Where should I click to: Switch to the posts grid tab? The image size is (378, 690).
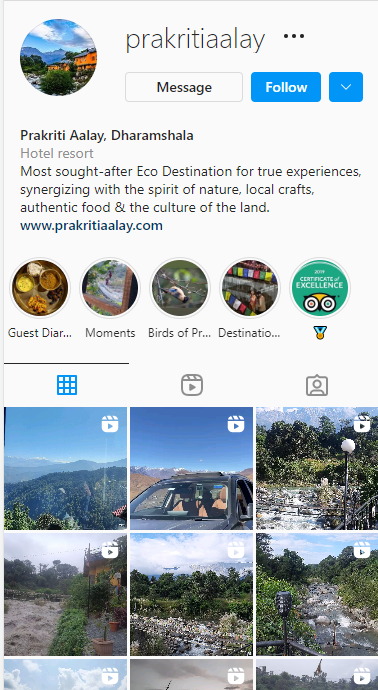[x=67, y=385]
